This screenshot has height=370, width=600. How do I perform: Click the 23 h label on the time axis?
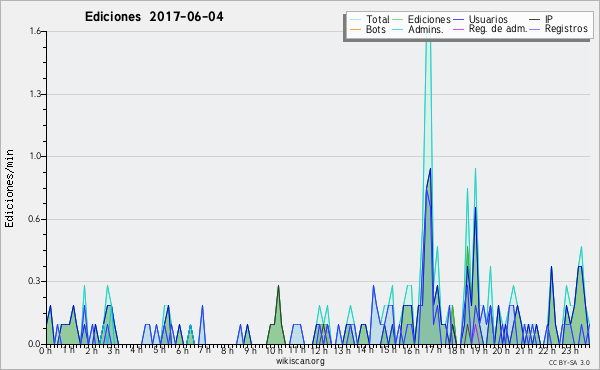[x=570, y=350]
